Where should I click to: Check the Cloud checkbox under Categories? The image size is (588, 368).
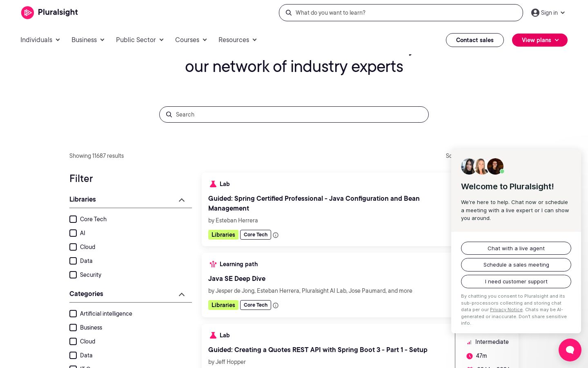[73, 341]
